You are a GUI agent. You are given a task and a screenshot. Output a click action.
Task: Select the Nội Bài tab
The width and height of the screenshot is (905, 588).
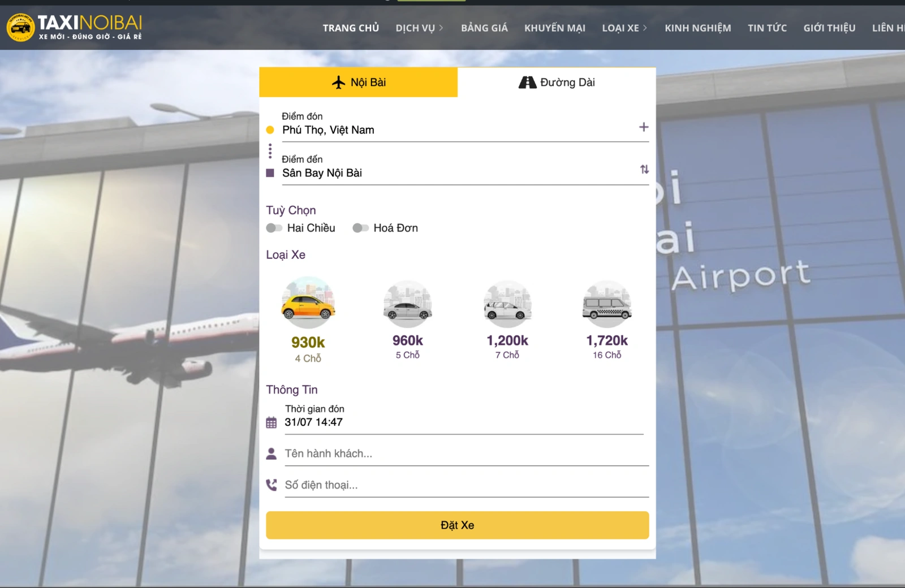point(358,83)
